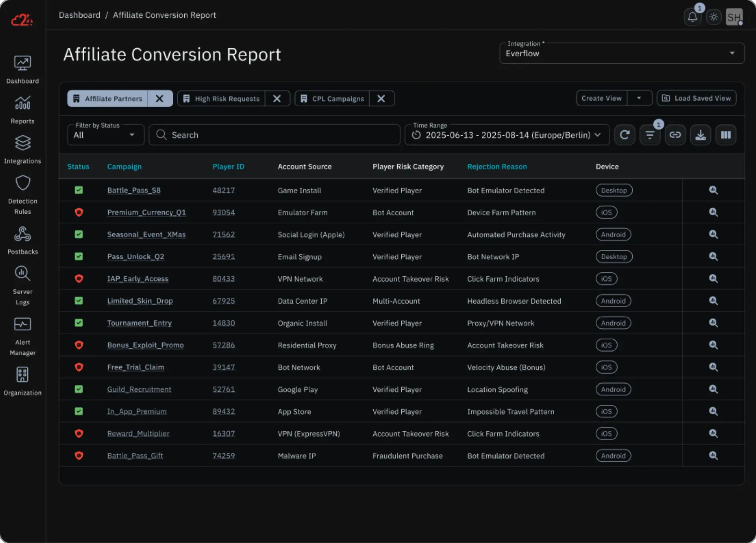
Task: Click the green status checkbox for Tournament_Entry
Action: coord(79,323)
